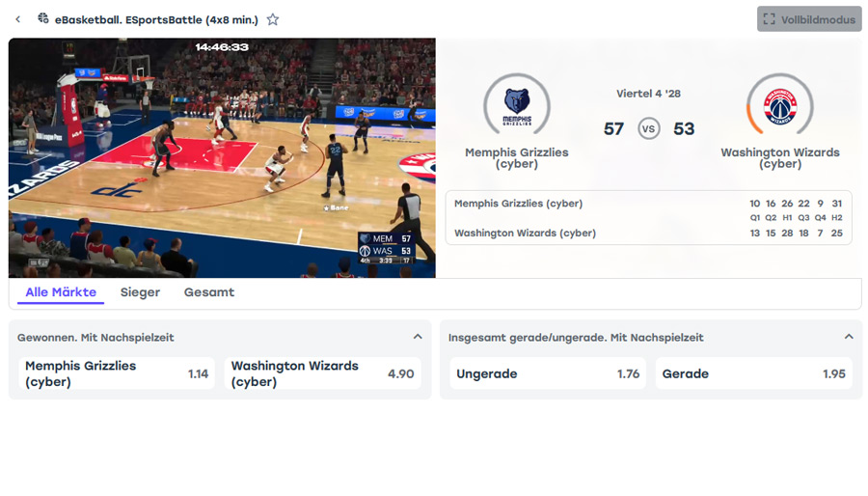Screen dimensions: 868x496
Task: Click the H2 column header
Action: pyautogui.click(x=837, y=217)
